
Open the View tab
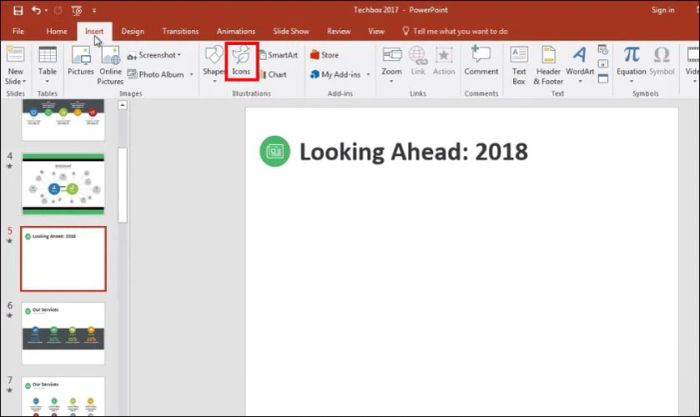pos(376,31)
